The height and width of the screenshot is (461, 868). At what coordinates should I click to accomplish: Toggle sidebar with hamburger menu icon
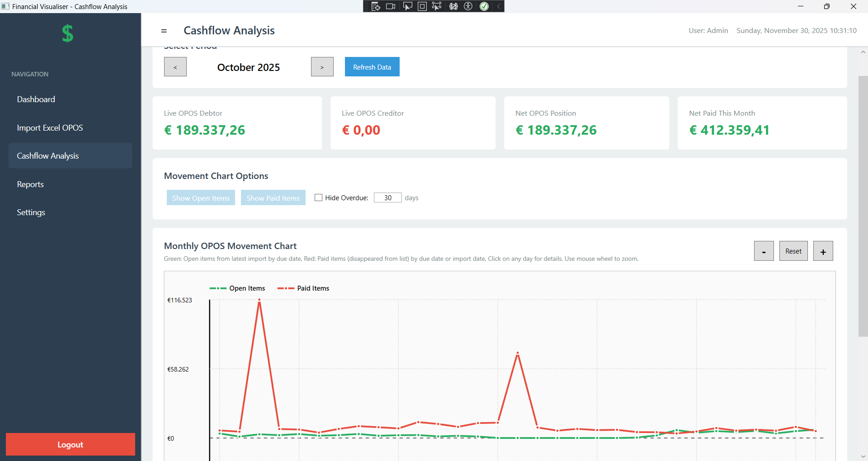[x=164, y=31]
